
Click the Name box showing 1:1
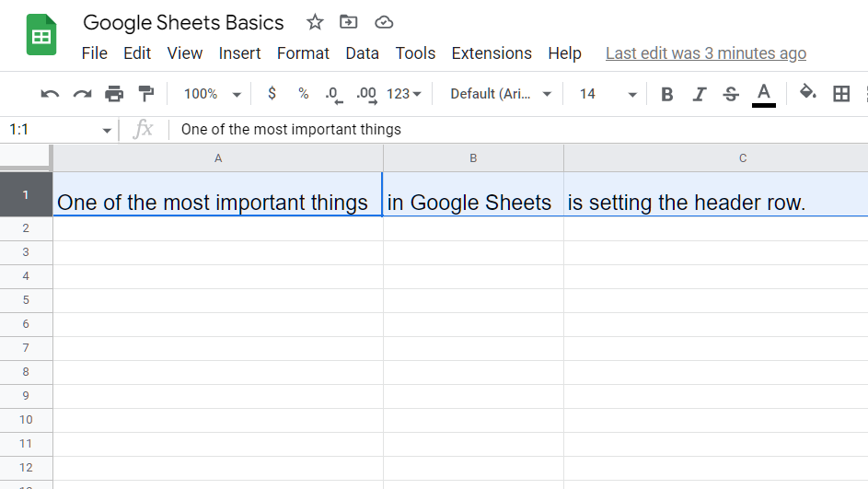(52, 130)
